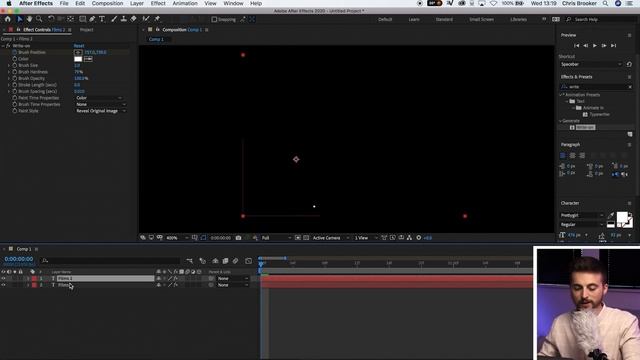The image size is (640, 360).
Task: Select center align text in Paragraph panel
Action: tap(572, 156)
